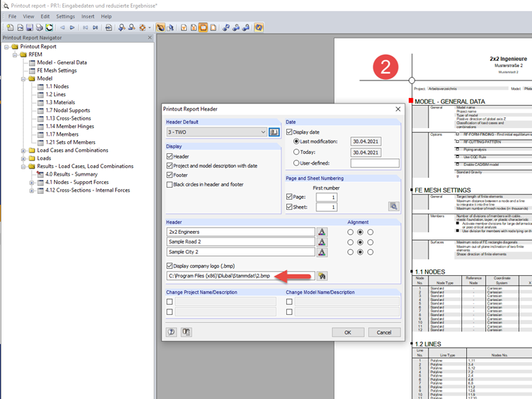Collapse the Printout Report tree root

point(6,47)
